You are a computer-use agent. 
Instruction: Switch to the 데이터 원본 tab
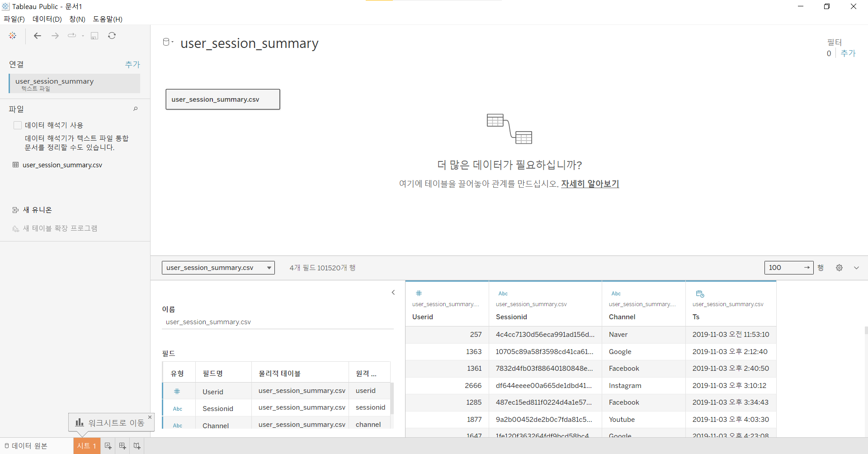[x=26, y=446]
